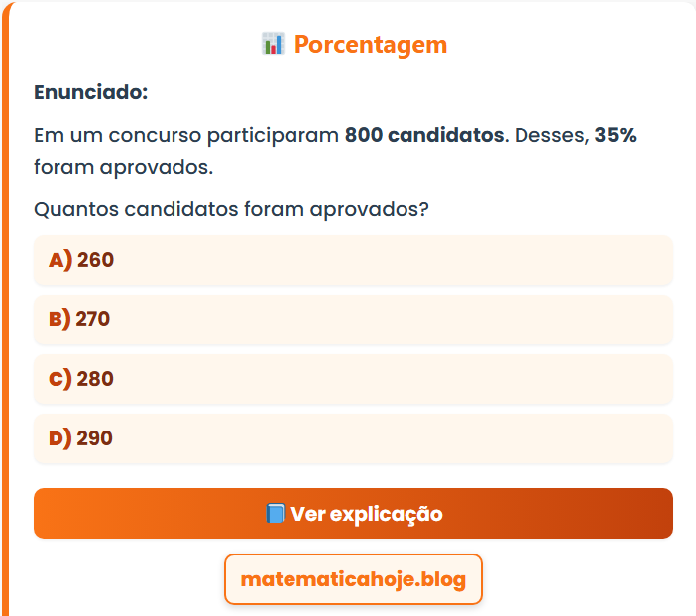Select answer option A) 260

(x=353, y=260)
